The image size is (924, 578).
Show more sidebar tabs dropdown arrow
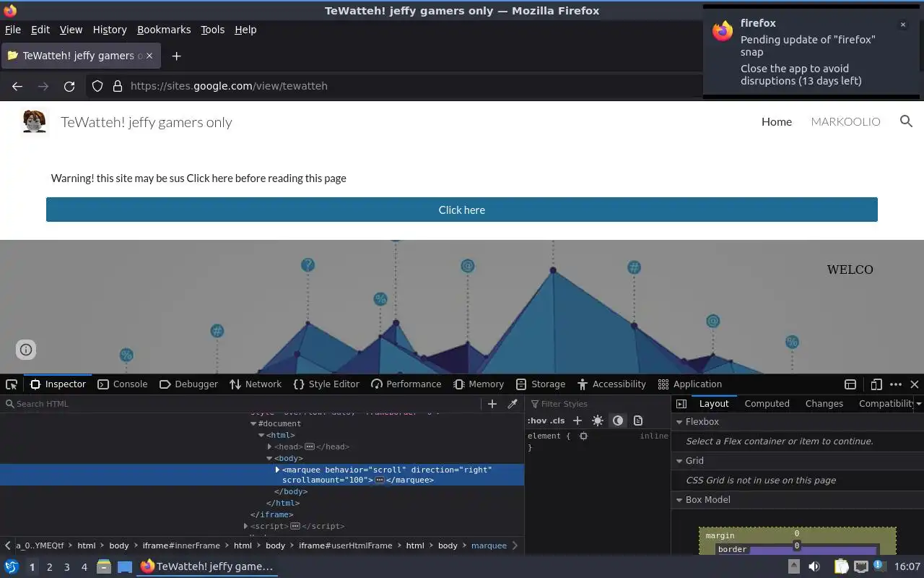(x=919, y=404)
